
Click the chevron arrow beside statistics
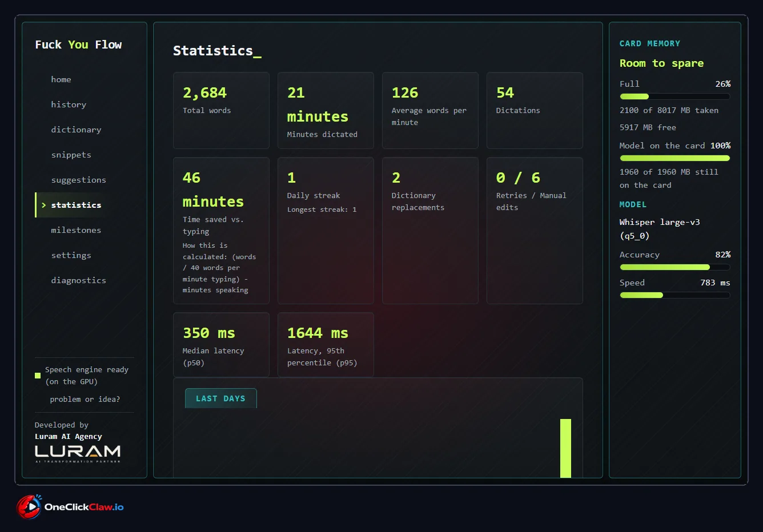click(x=43, y=205)
